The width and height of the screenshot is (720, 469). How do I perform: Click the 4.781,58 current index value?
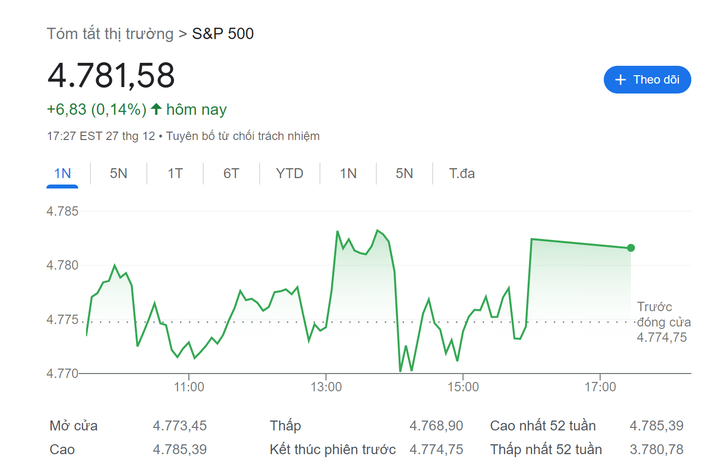click(x=111, y=76)
